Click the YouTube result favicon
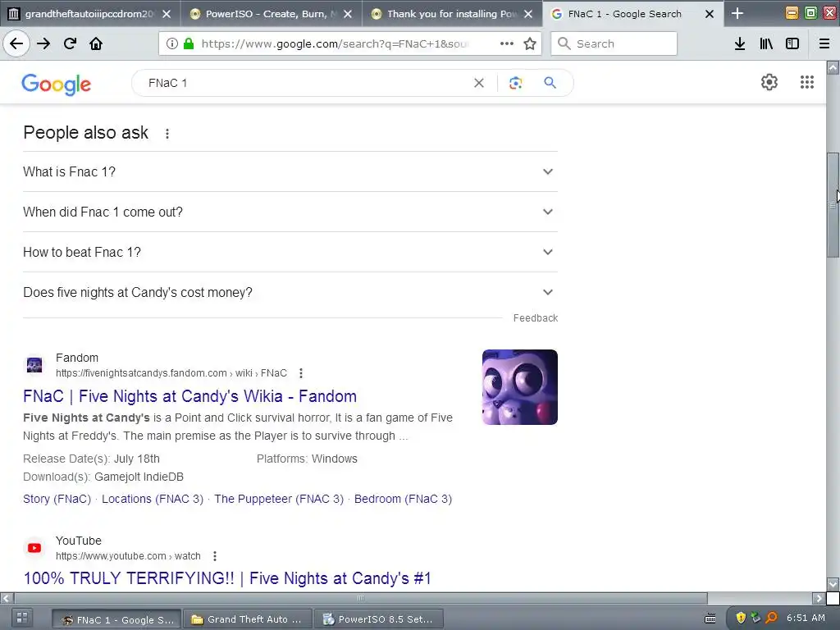 (x=34, y=548)
